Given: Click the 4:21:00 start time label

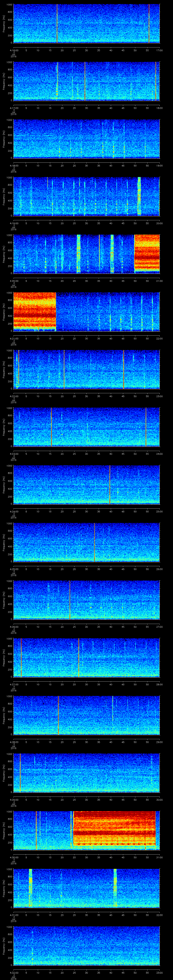Looking at the screenshot, I should coord(14,339).
